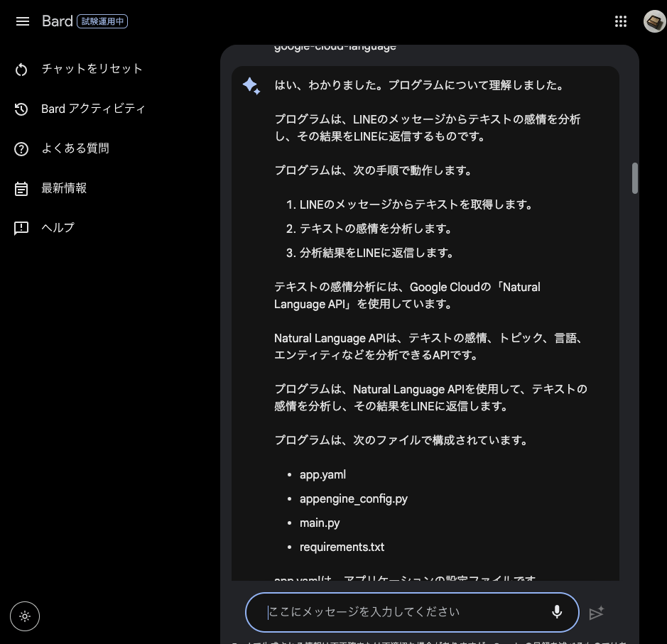Viewport: 667px width, 644px height.
Task: Click the Bard activity history icon
Action: point(21,109)
